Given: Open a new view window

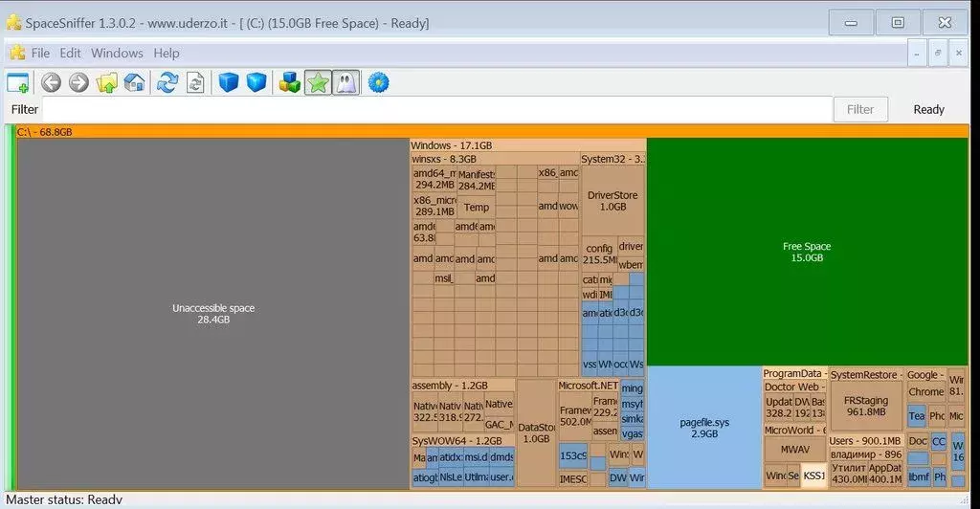Looking at the screenshot, I should 18,82.
